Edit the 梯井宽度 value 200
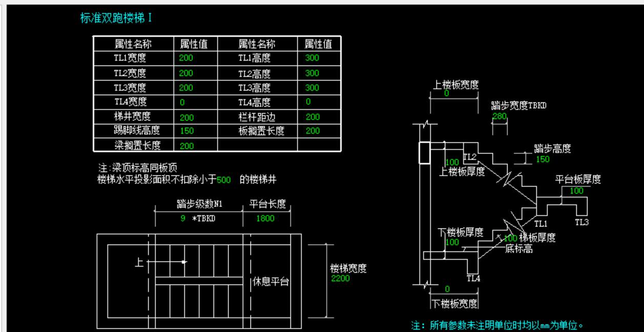This screenshot has height=332, width=644. click(x=186, y=117)
